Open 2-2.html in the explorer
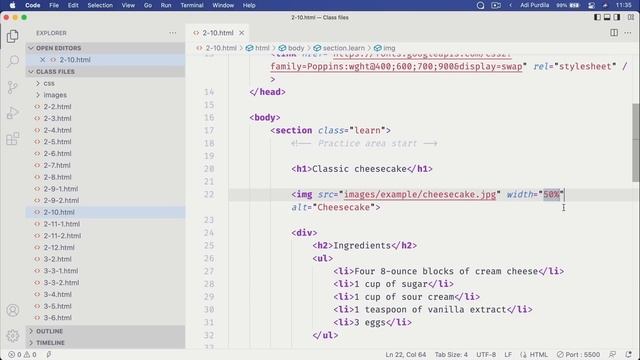The height and width of the screenshot is (360, 640). pos(105,107)
